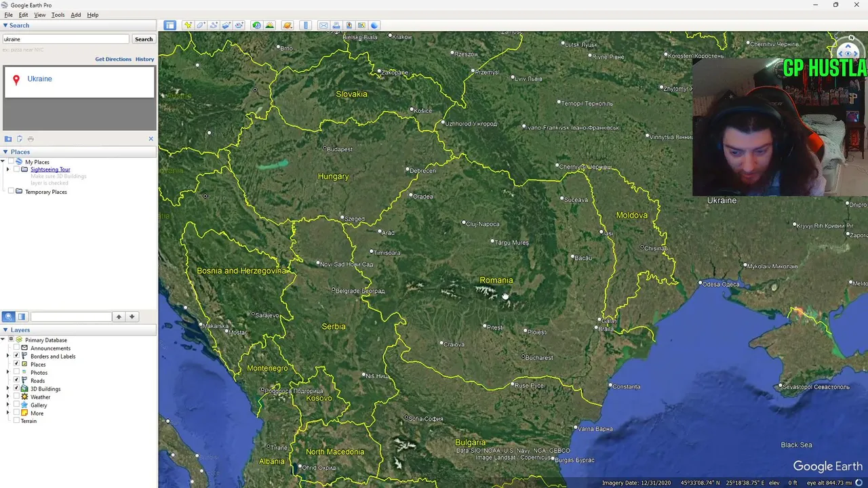This screenshot has height=488, width=868.
Task: Click the panel view icon beside magnifier
Action: coord(22,317)
